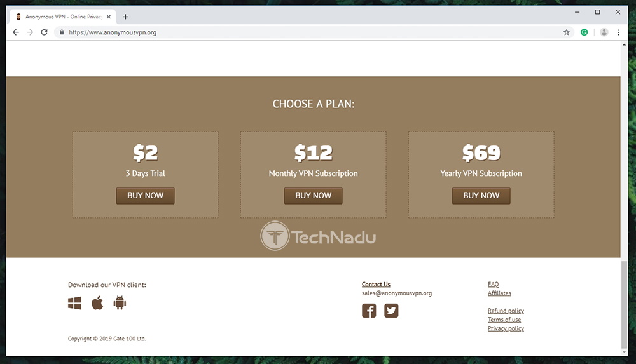Click the browser forward arrow

(x=30, y=32)
